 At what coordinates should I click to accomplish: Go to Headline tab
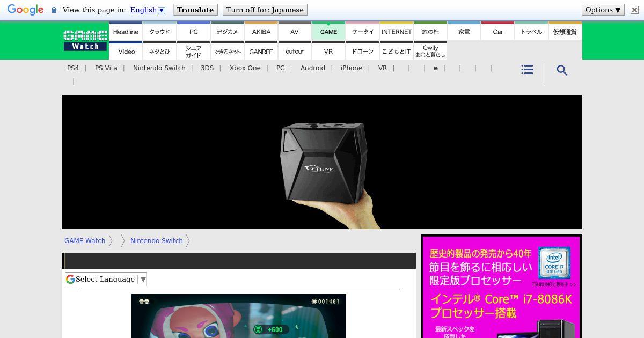pos(126,31)
